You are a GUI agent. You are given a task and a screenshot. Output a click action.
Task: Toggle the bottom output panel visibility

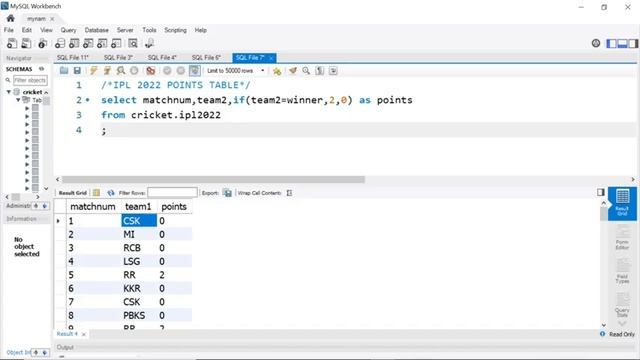tap(622, 43)
